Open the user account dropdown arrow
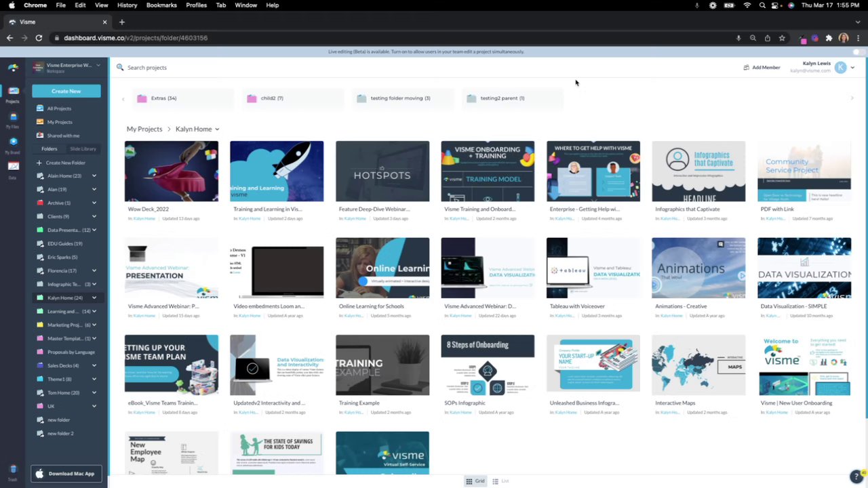Screen dimensions: 868x488 tap(852, 68)
